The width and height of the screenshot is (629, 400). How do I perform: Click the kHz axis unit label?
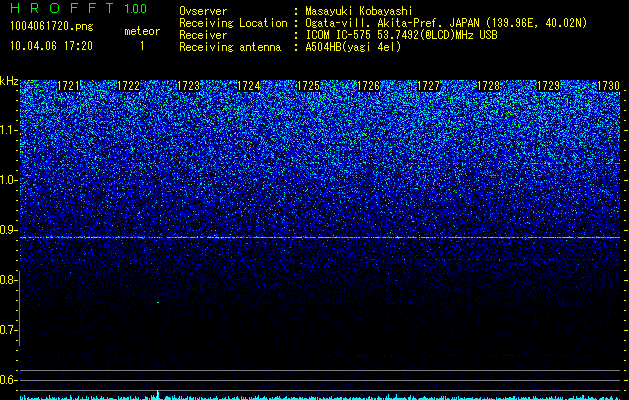9,81
